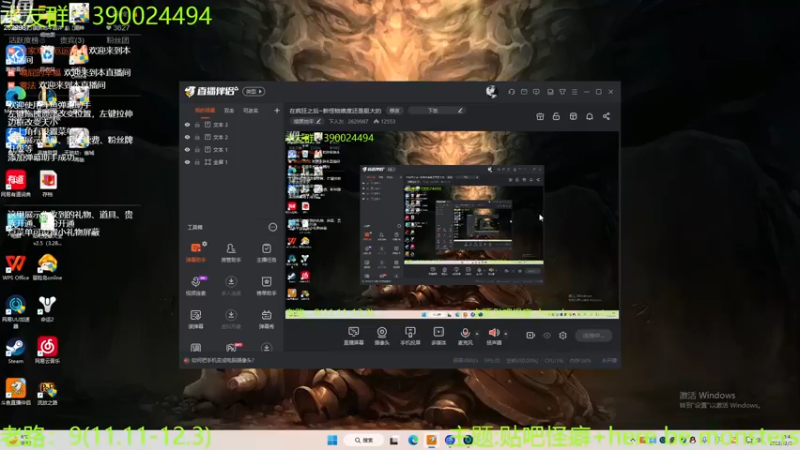Click the share icon above preview
800x450 pixels.
point(606,116)
